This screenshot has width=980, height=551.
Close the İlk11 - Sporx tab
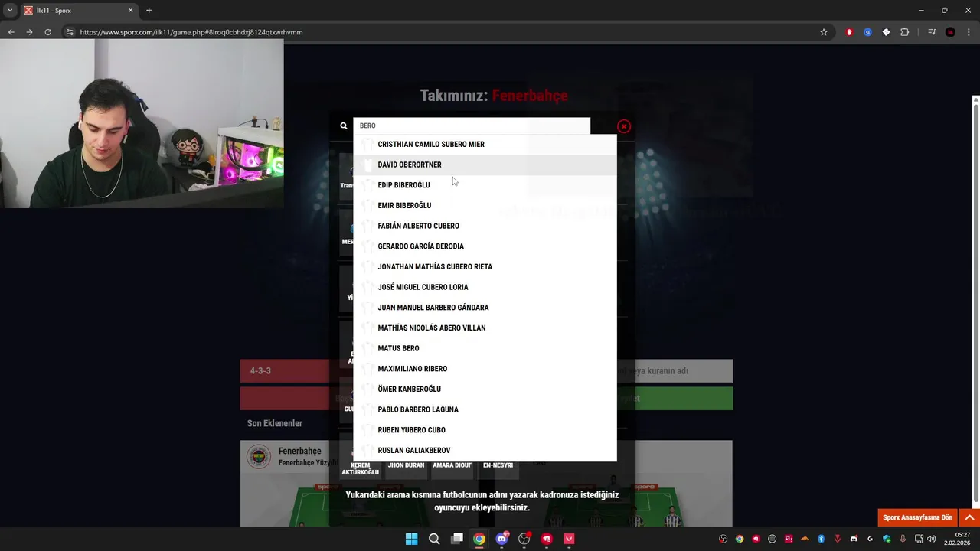pos(130,11)
